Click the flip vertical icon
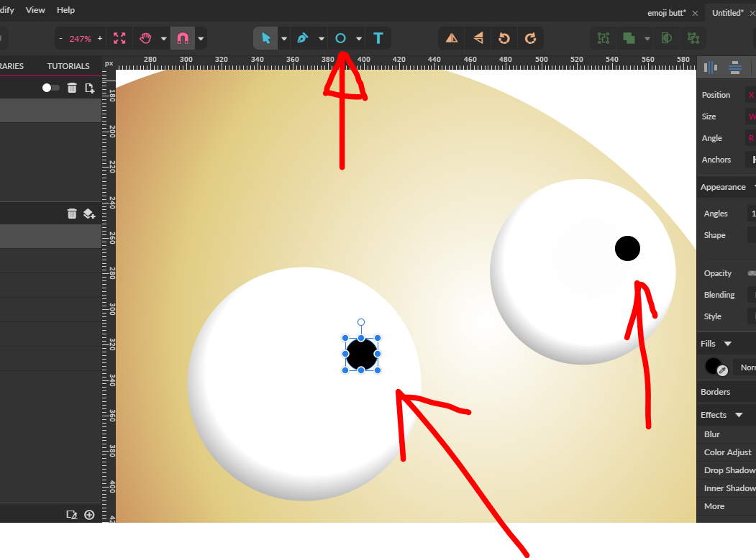This screenshot has height=558, width=756. (478, 38)
